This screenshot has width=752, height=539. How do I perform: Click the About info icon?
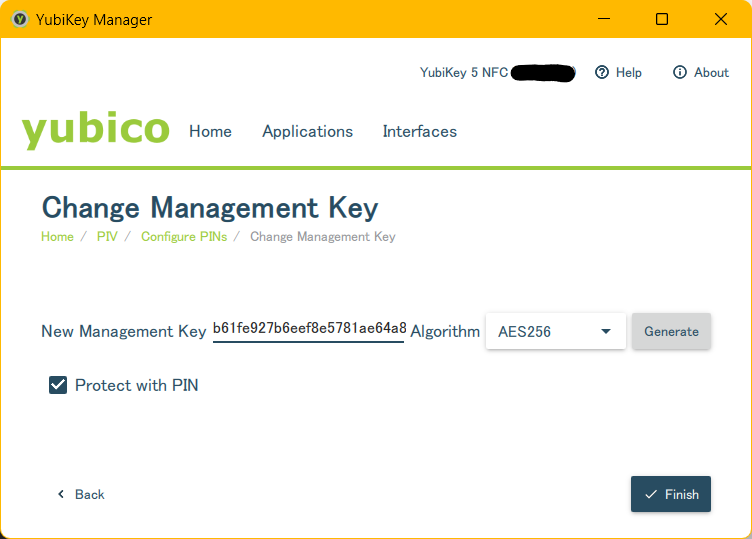tap(680, 72)
